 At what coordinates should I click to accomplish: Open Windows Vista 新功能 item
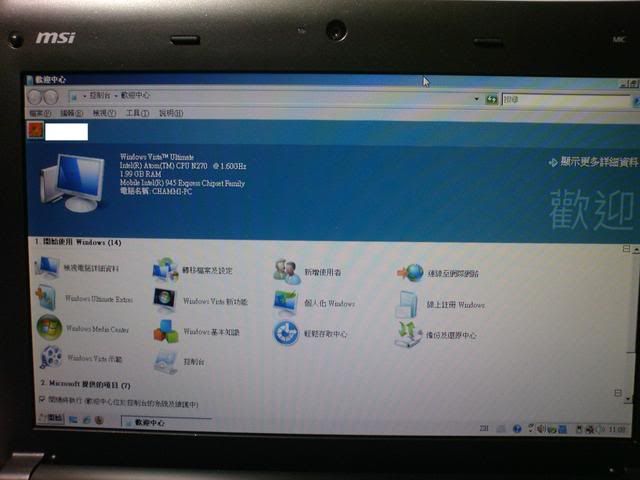[200, 301]
